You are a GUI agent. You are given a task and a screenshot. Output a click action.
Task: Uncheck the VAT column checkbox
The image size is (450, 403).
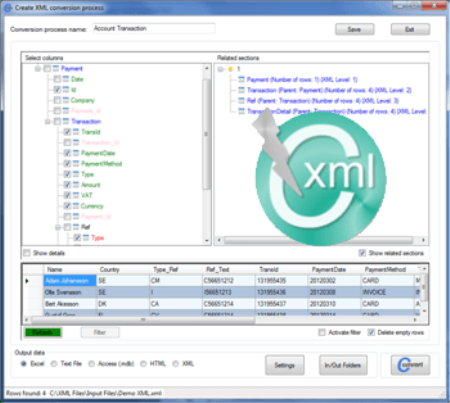coord(67,195)
